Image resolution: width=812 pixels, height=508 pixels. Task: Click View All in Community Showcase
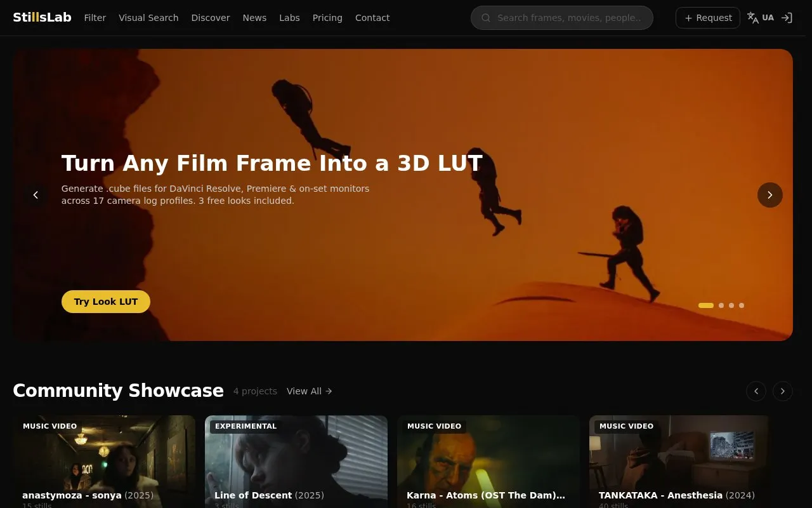point(310,391)
